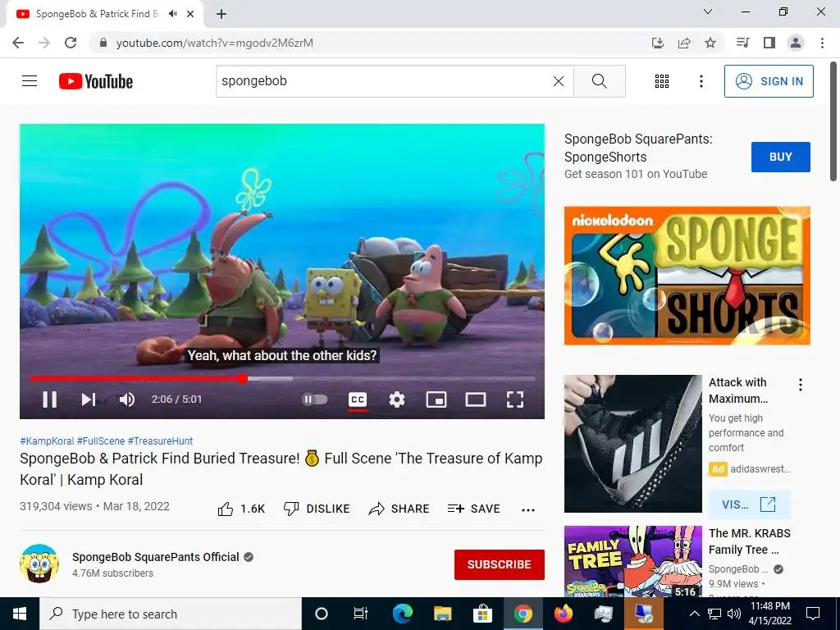Click the VIS... visit ad button
Viewport: 840px width, 630px height.
[750, 504]
